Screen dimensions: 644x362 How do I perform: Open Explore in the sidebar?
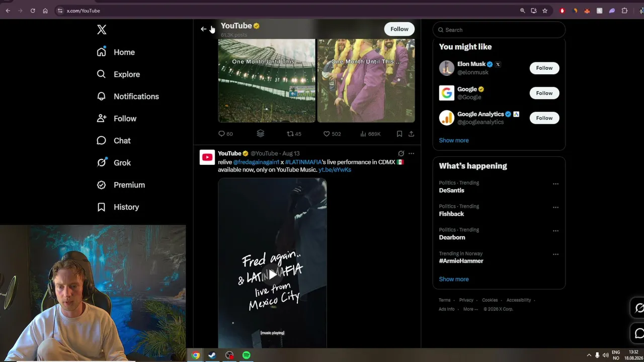tap(118, 74)
